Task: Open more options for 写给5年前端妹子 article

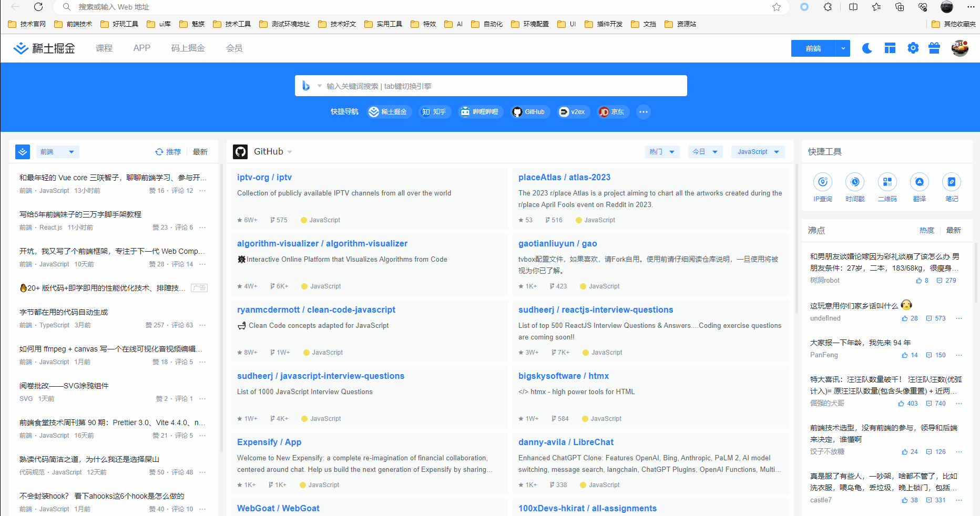Action: pyautogui.click(x=202, y=228)
